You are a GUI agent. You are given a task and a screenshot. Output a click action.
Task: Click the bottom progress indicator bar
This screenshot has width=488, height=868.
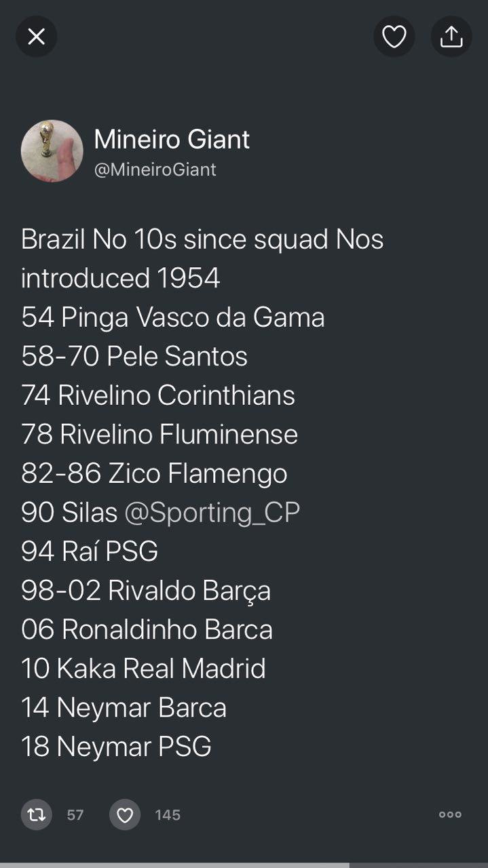point(175,865)
